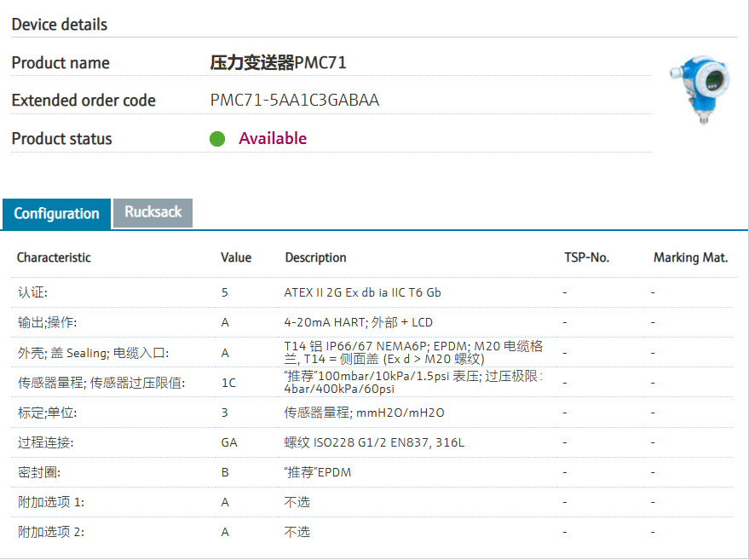The width and height of the screenshot is (749, 560).
Task: Click the TSP-No. column header
Action: (x=587, y=257)
